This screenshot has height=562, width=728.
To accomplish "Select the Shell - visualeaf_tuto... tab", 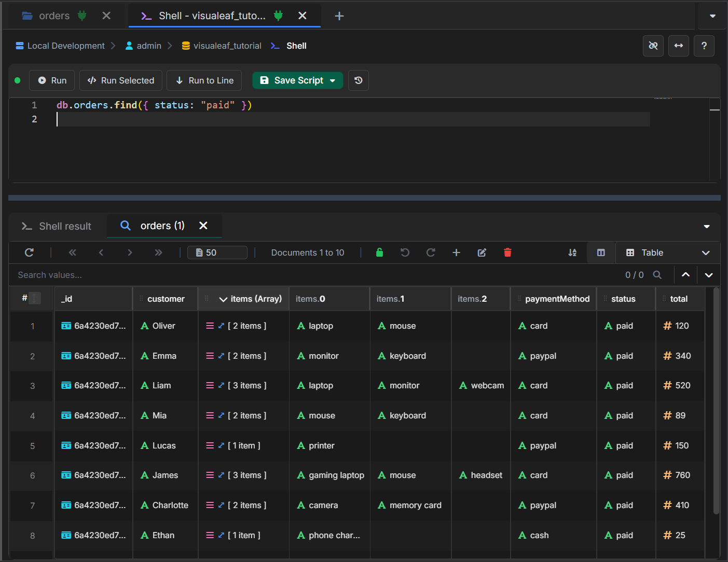I will pyautogui.click(x=212, y=16).
